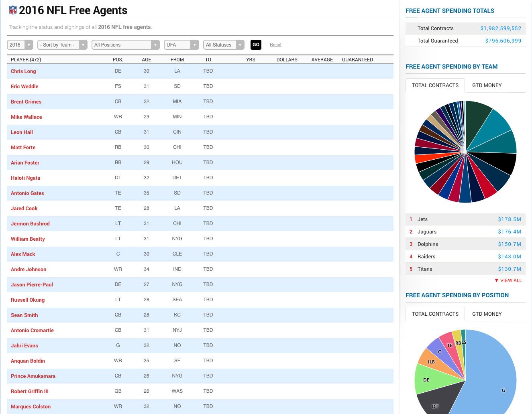This screenshot has width=532, height=414.
Task: Click the GO button
Action: [x=256, y=45]
